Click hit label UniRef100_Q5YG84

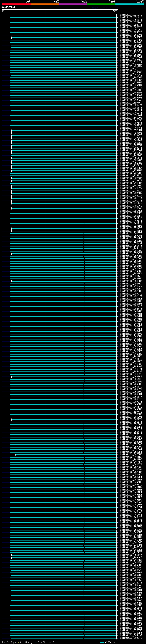(131, 236)
